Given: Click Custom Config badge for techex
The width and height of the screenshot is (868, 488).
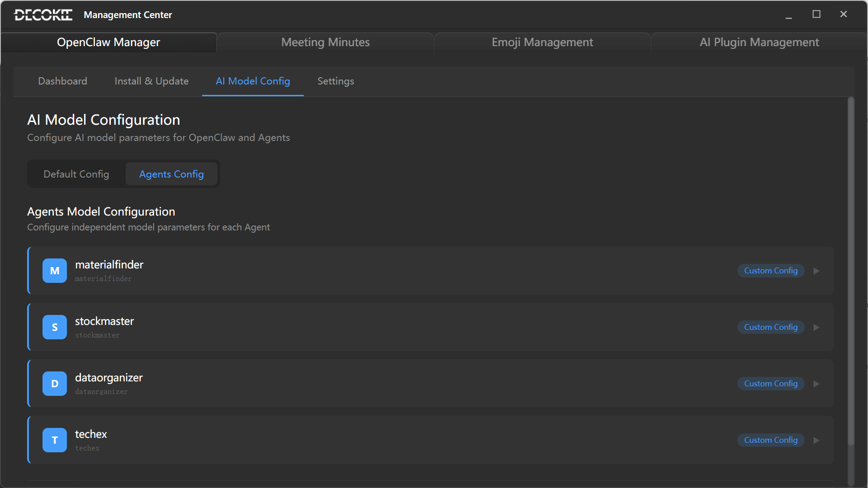Looking at the screenshot, I should tap(771, 440).
